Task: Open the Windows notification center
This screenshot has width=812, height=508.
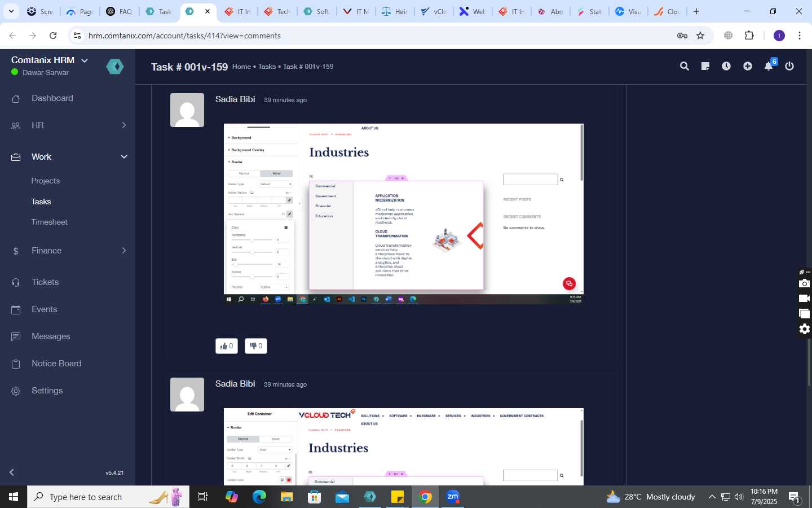Action: (795, 497)
